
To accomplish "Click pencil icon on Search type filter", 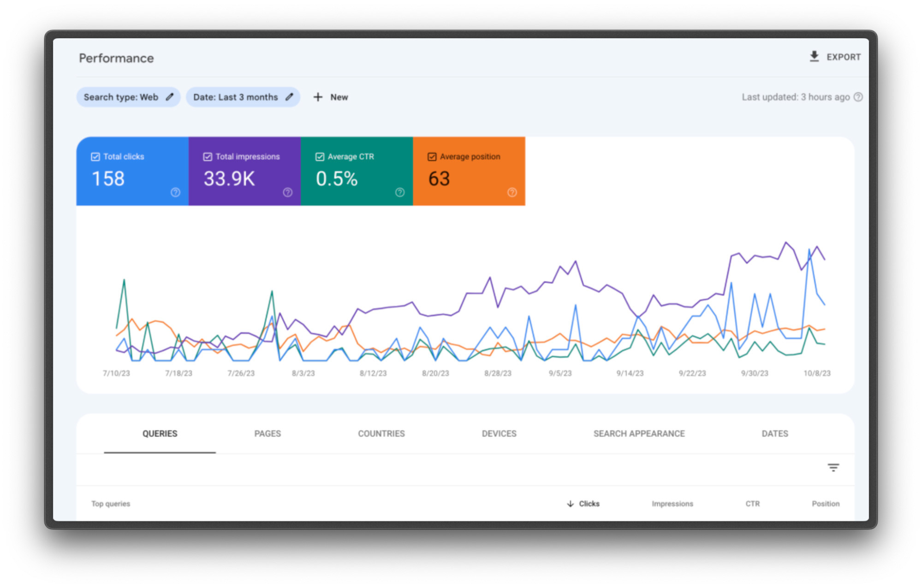I will coord(170,97).
